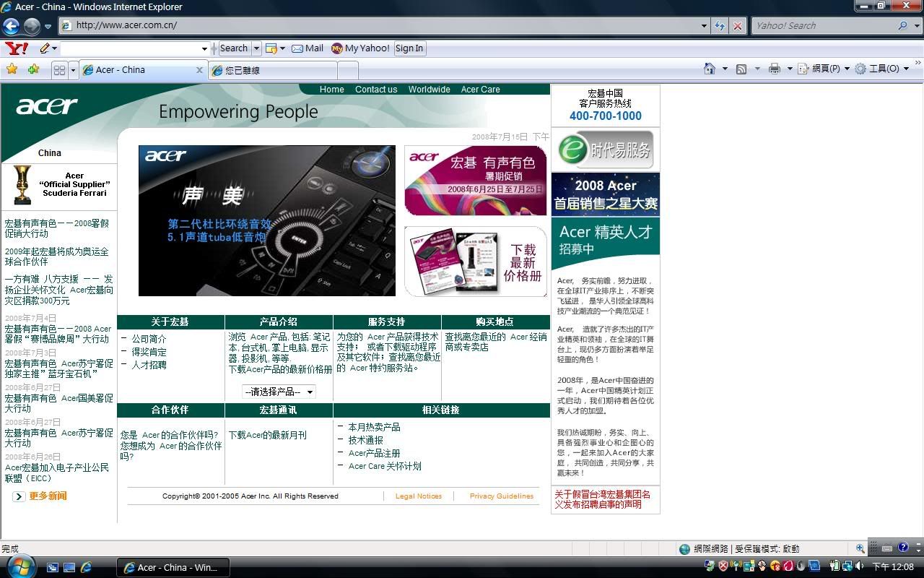
Task: Click the acer logo in the header
Action: (47, 106)
